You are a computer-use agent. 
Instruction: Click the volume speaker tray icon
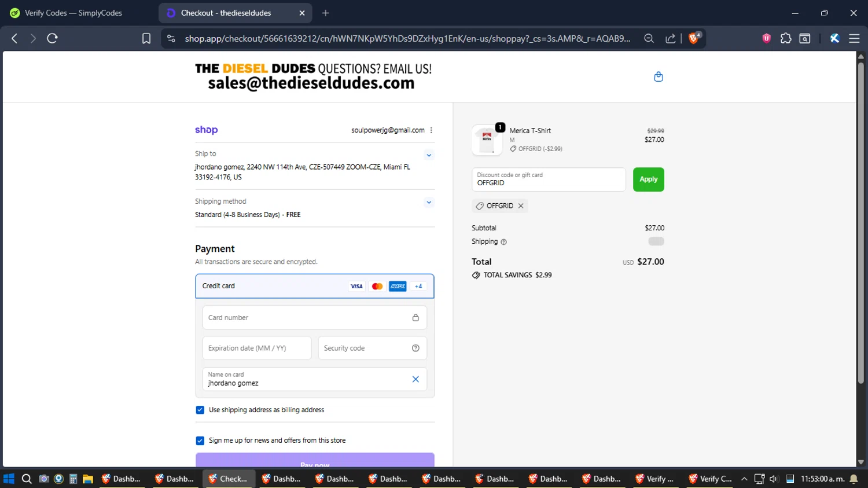pos(774,479)
